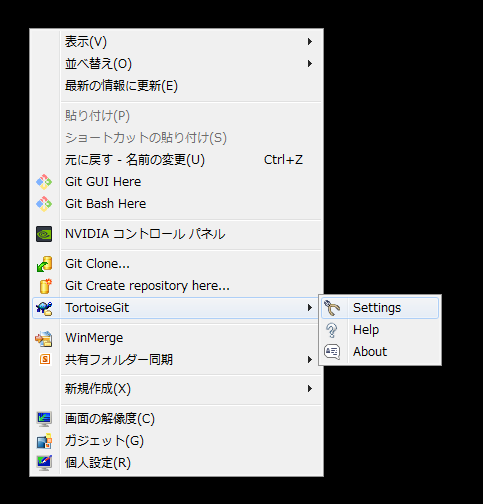Click the ガジェット icon
The image size is (483, 504).
click(x=44, y=441)
